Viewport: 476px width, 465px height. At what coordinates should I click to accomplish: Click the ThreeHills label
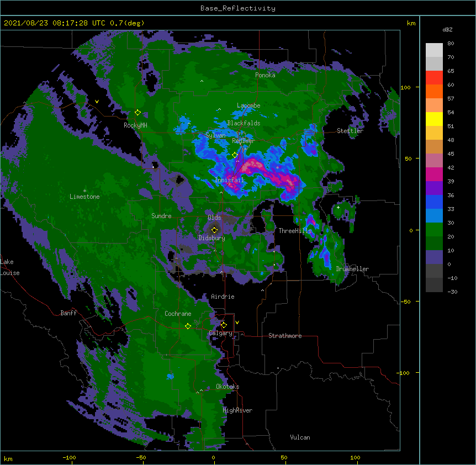tap(295, 231)
